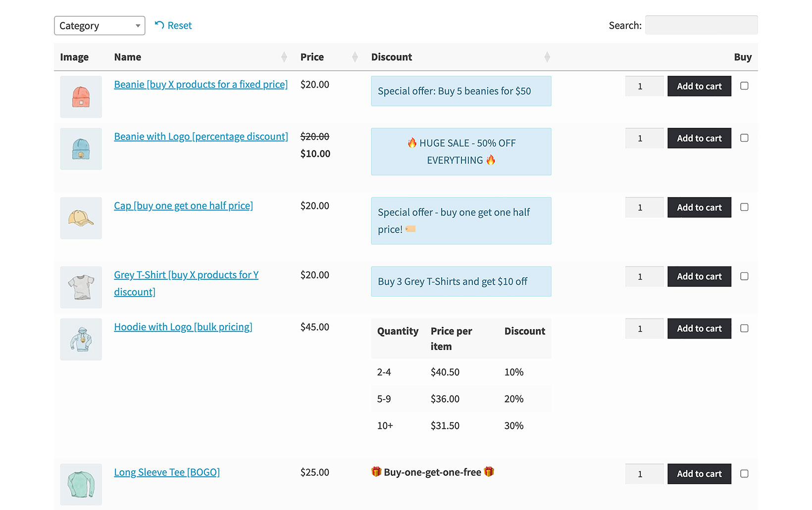Click the Cap product thumbnail image
Viewport: 812px width, 510px height.
pyautogui.click(x=81, y=218)
